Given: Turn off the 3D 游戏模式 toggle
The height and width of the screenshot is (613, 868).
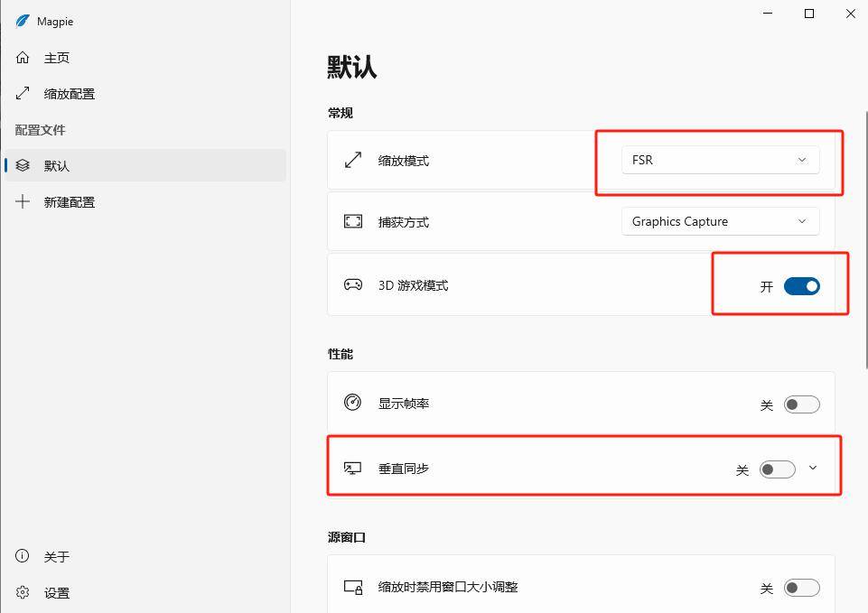Looking at the screenshot, I should point(801,286).
